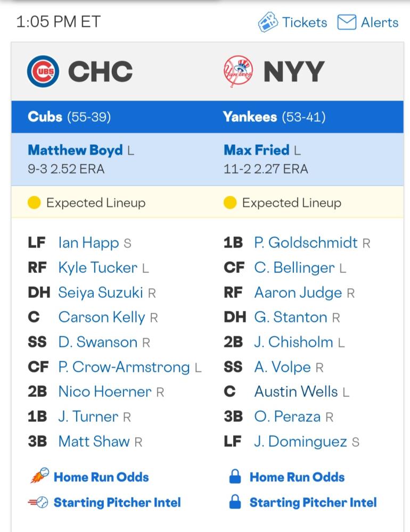Open Aaron Judge player page
Image resolution: width=410 pixels, height=532 pixels.
click(x=298, y=293)
